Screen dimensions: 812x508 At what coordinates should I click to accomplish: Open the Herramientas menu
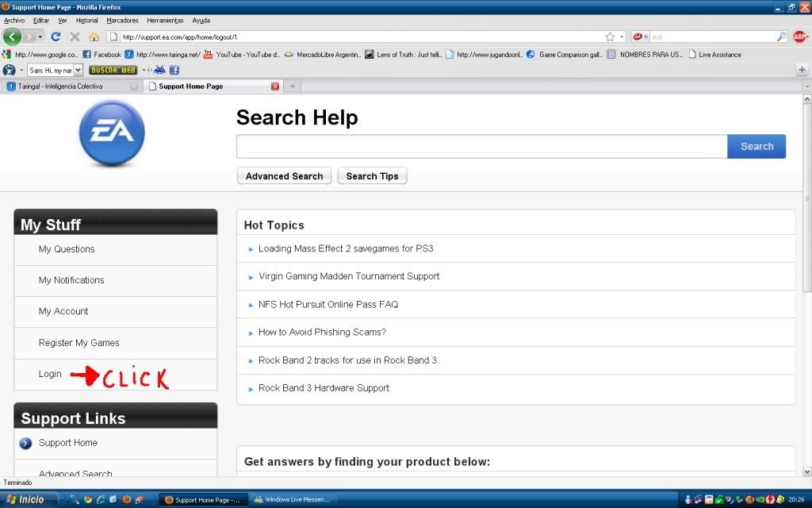tap(165, 21)
